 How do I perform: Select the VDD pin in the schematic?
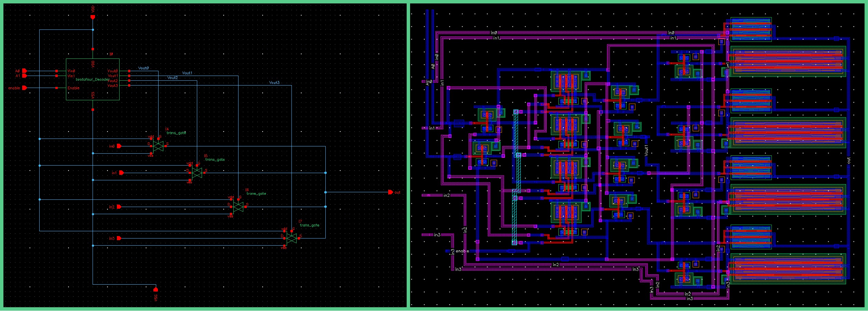click(93, 17)
